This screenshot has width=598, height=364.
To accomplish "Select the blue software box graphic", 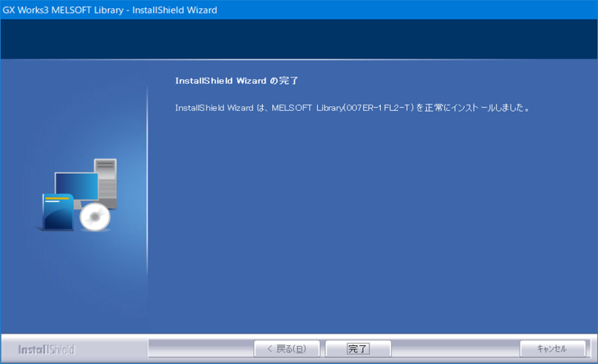I will tap(58, 212).
